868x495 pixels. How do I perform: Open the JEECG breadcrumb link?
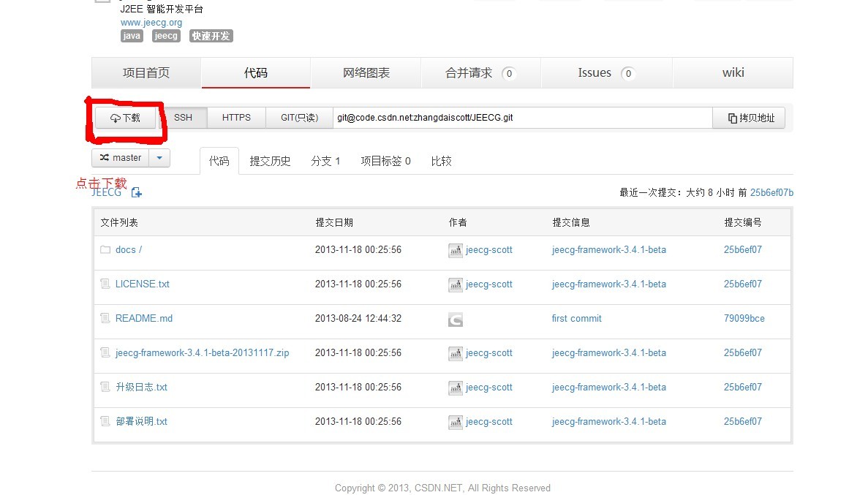(x=106, y=192)
